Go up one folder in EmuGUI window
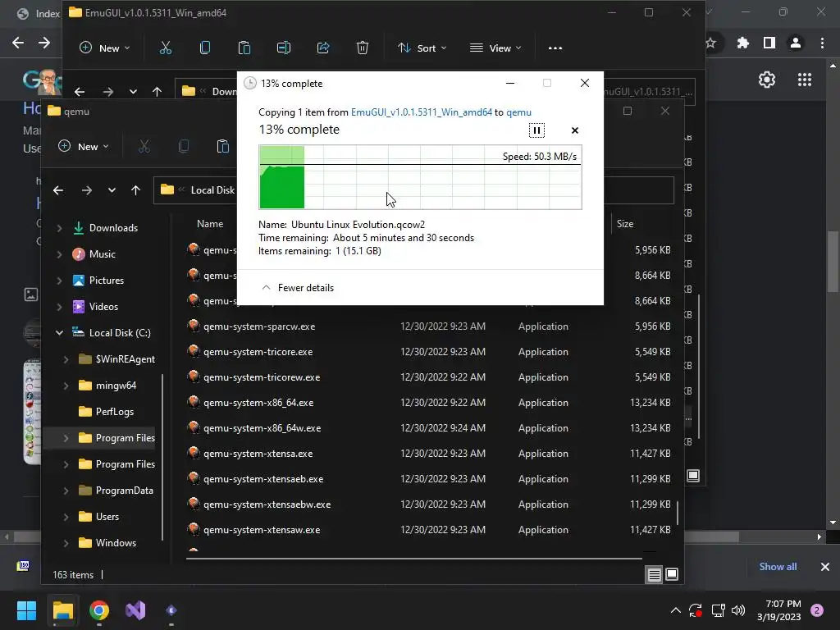Screen dimensions: 840x630 [x=157, y=92]
